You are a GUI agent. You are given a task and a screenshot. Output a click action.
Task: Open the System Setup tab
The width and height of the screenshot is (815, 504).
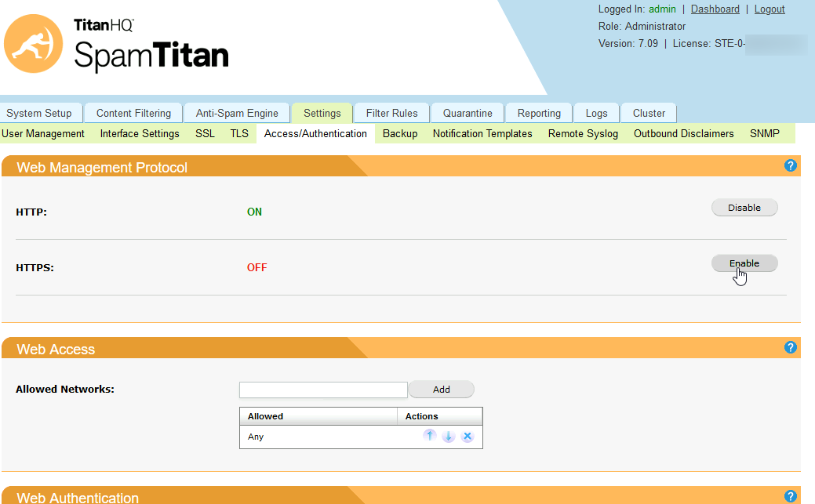pos(41,114)
